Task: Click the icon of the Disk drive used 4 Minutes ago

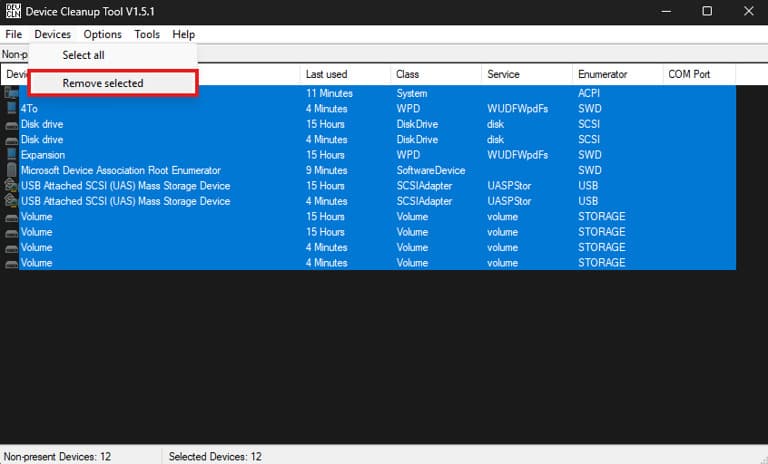Action: click(11, 139)
